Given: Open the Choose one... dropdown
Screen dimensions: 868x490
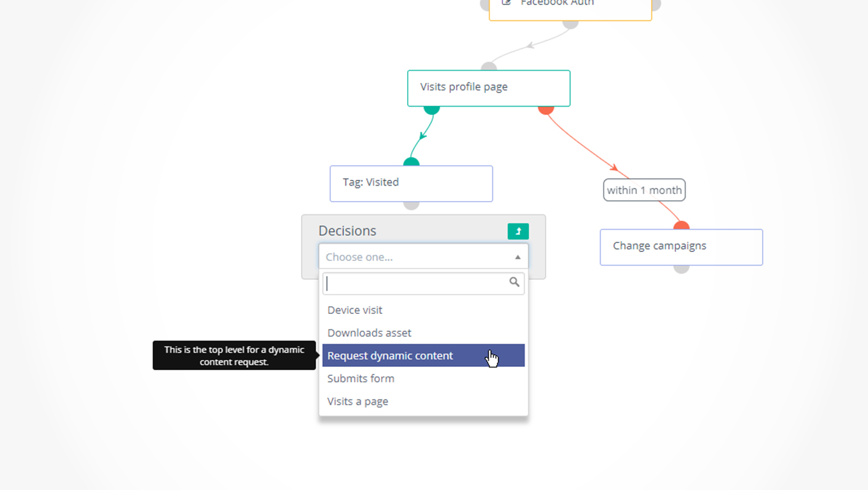Looking at the screenshot, I should (x=424, y=256).
